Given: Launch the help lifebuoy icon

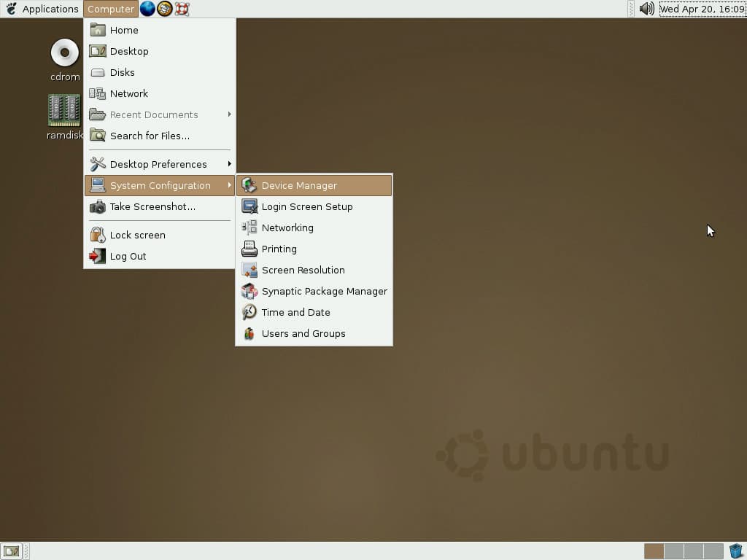Looking at the screenshot, I should click(x=182, y=9).
